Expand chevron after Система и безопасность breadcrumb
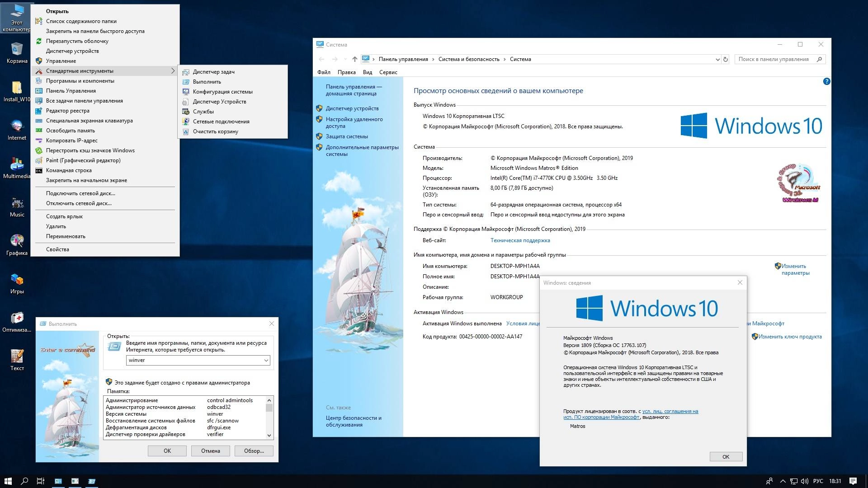This screenshot has width=868, height=488. click(x=505, y=59)
